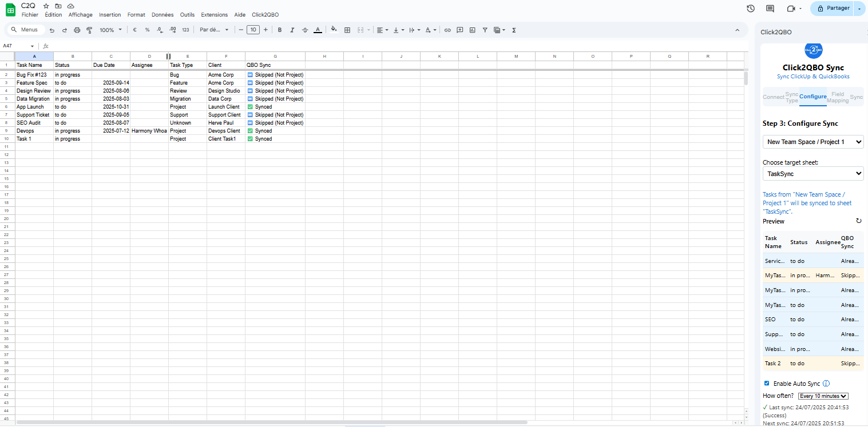The height and width of the screenshot is (427, 868).
Task: Toggle italic text formatting
Action: tap(292, 30)
